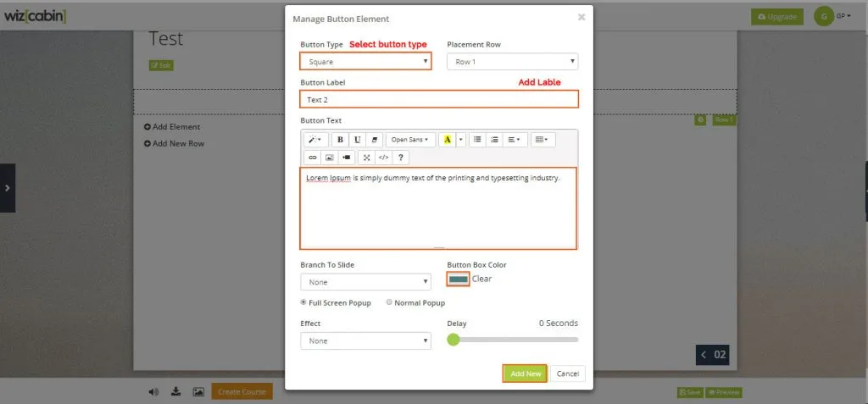Open the text color arrow dropdown
The image size is (868, 404).
[460, 140]
